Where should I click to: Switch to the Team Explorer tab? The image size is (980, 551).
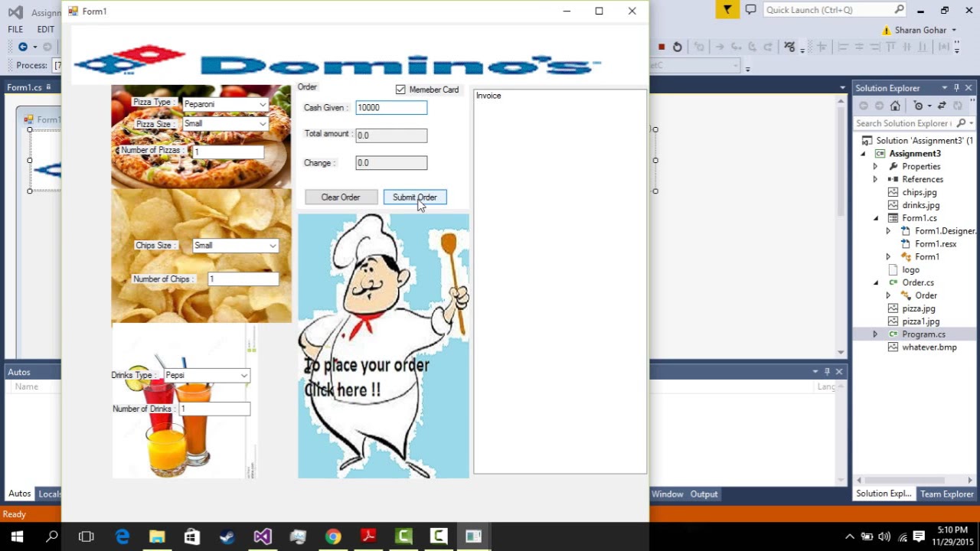coord(946,494)
